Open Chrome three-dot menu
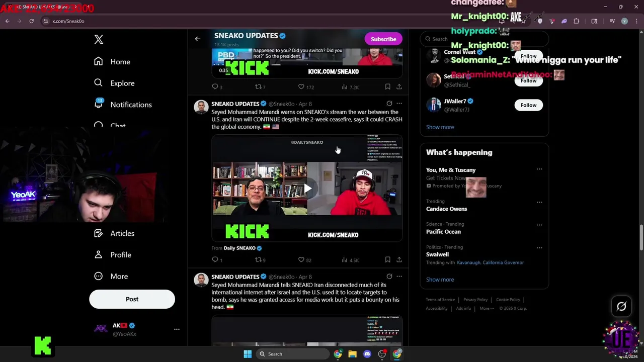The width and height of the screenshot is (644, 362). click(x=636, y=21)
